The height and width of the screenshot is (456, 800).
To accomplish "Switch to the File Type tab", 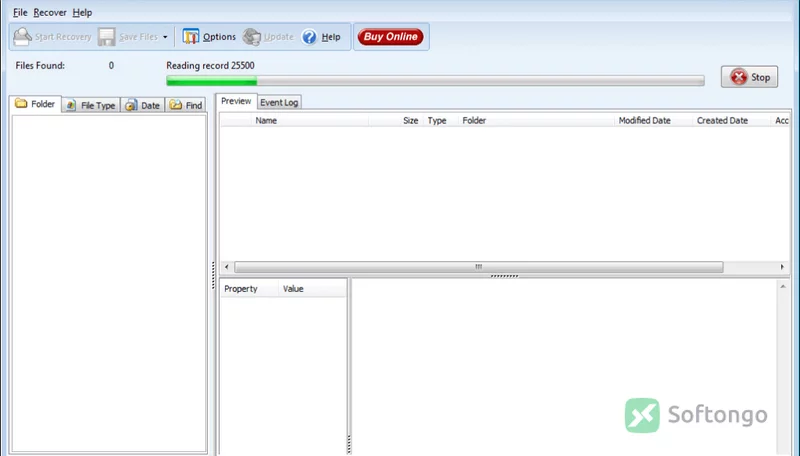I will (x=91, y=105).
